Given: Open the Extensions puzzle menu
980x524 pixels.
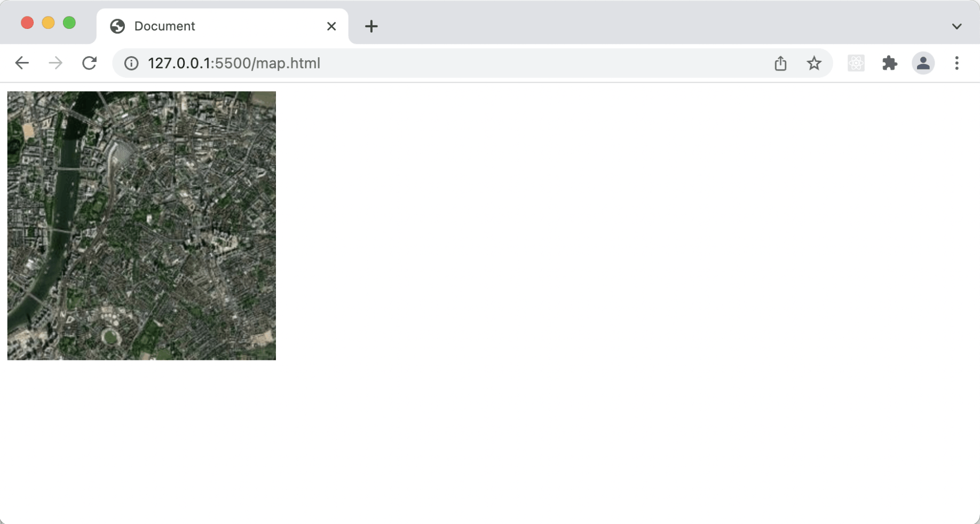Looking at the screenshot, I should [890, 63].
